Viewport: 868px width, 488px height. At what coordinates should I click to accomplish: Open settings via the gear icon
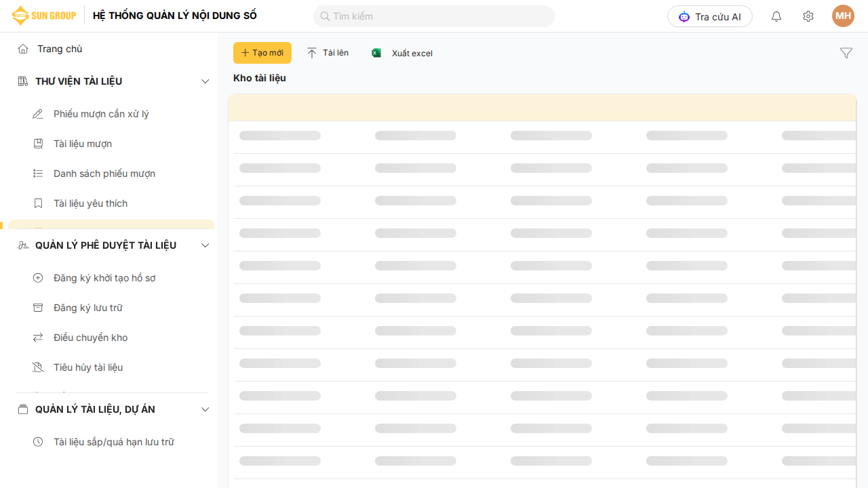pyautogui.click(x=808, y=16)
